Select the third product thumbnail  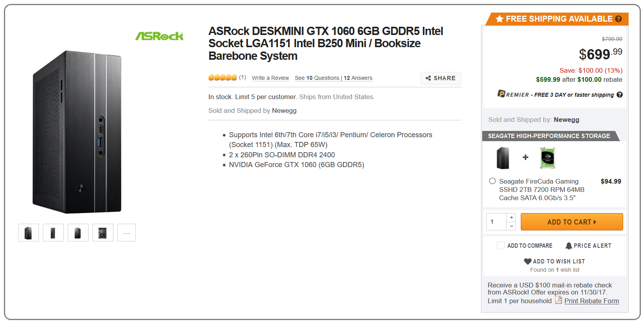(78, 233)
